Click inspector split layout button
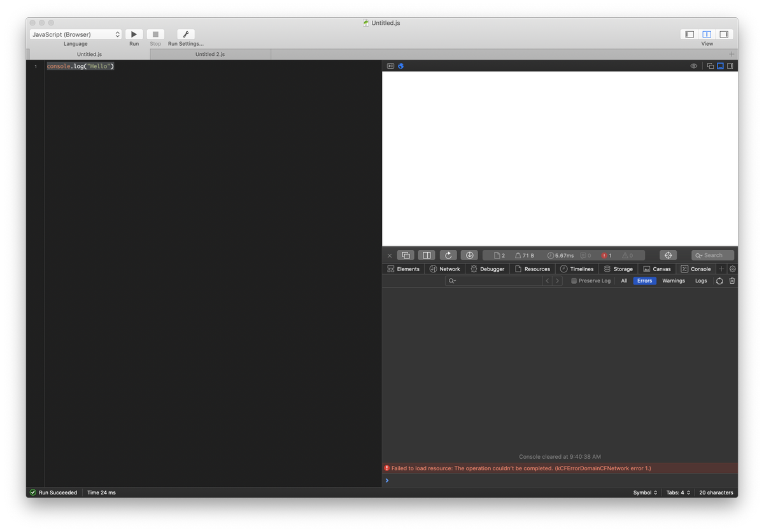This screenshot has width=764, height=532. pos(427,255)
